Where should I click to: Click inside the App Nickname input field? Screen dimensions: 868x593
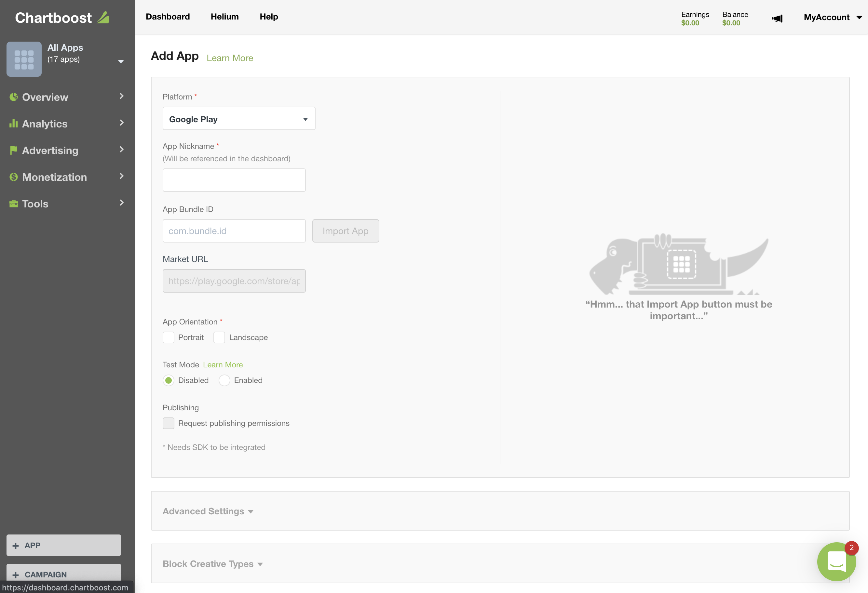coord(234,180)
